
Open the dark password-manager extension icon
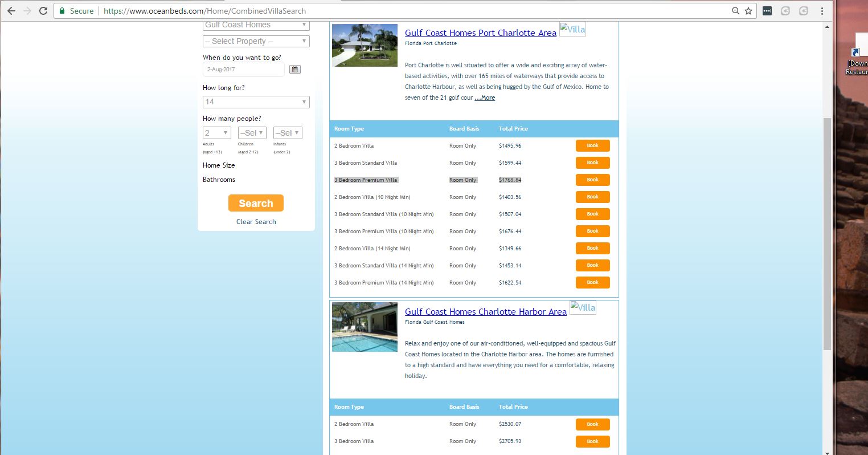[x=767, y=11]
